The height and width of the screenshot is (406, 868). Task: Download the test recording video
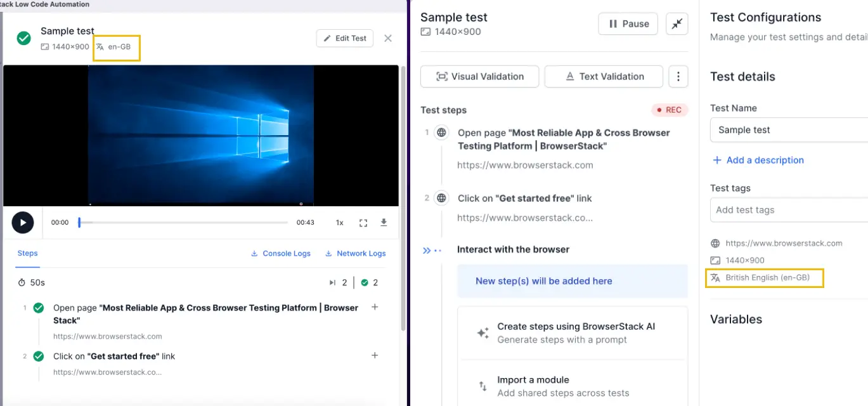384,223
